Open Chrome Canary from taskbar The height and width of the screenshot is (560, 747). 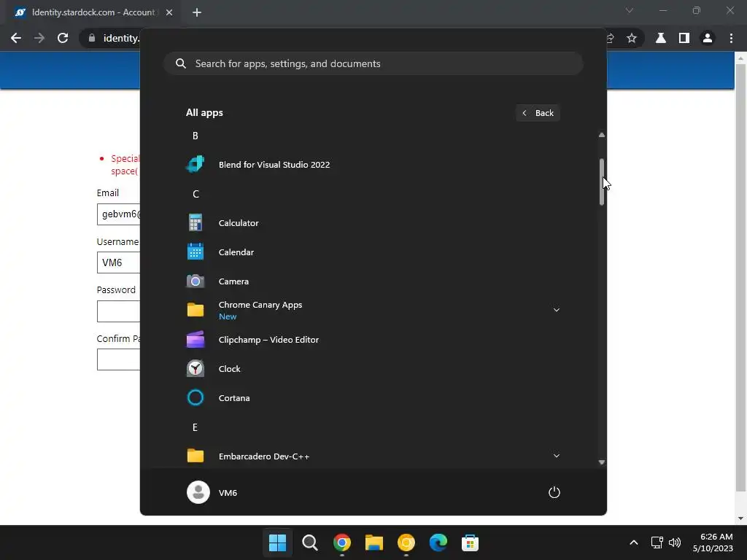coord(406,542)
